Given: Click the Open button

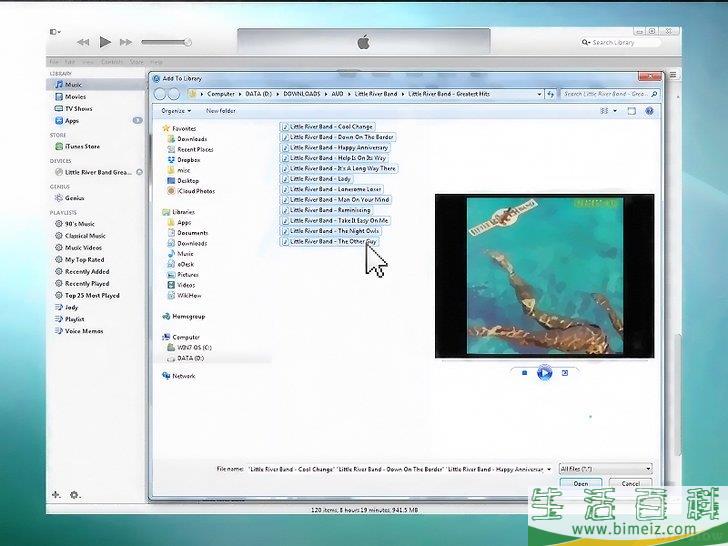Looking at the screenshot, I should click(581, 483).
